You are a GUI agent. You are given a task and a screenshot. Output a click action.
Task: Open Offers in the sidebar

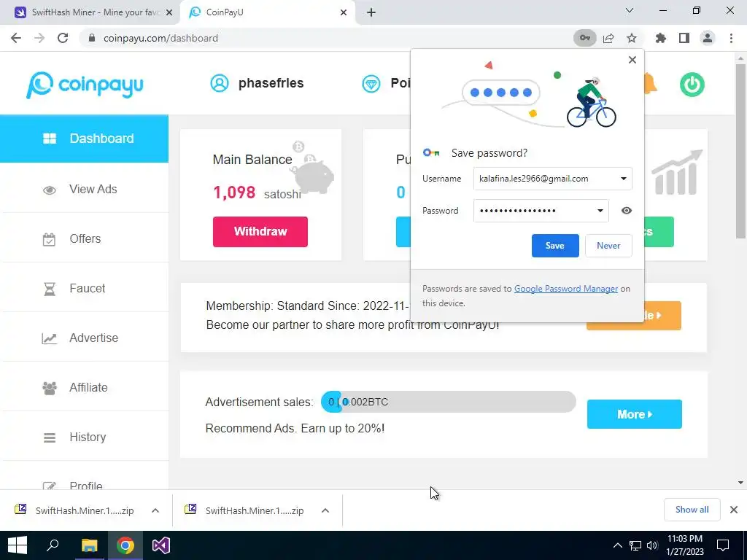[x=85, y=238]
